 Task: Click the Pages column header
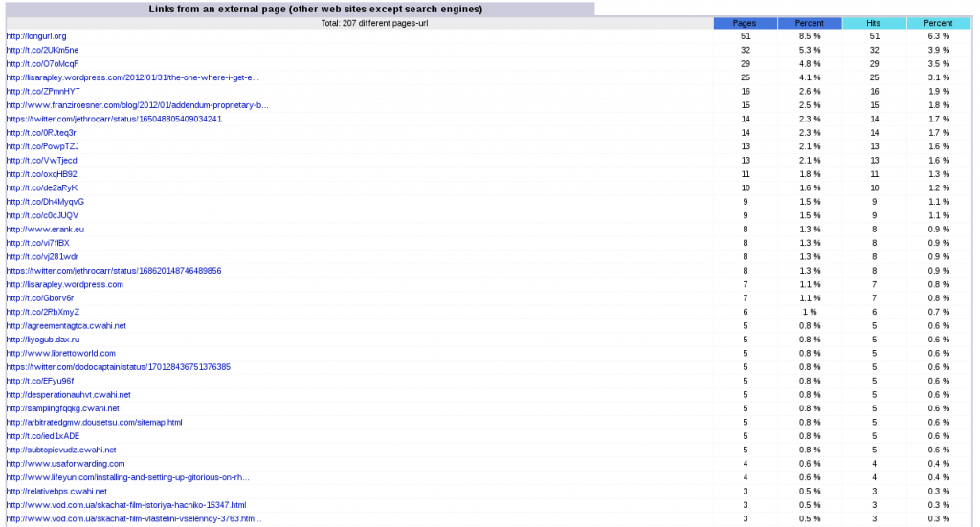[x=745, y=23]
